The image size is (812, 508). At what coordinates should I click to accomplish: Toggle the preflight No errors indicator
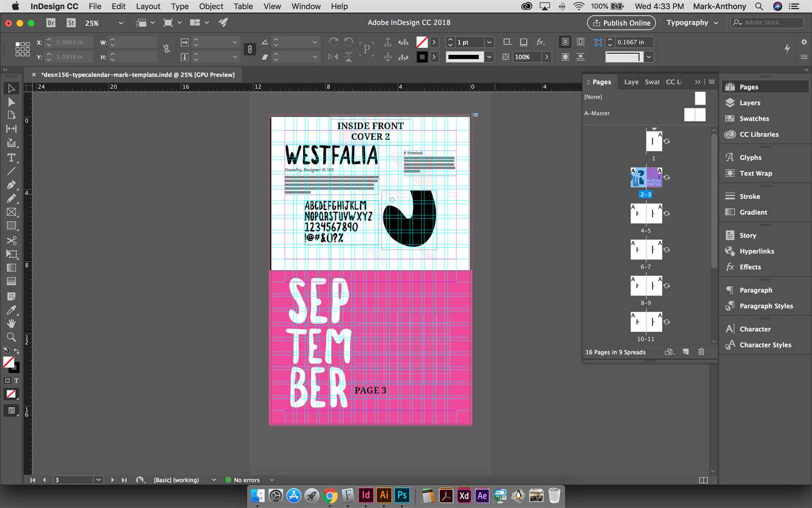pyautogui.click(x=243, y=480)
